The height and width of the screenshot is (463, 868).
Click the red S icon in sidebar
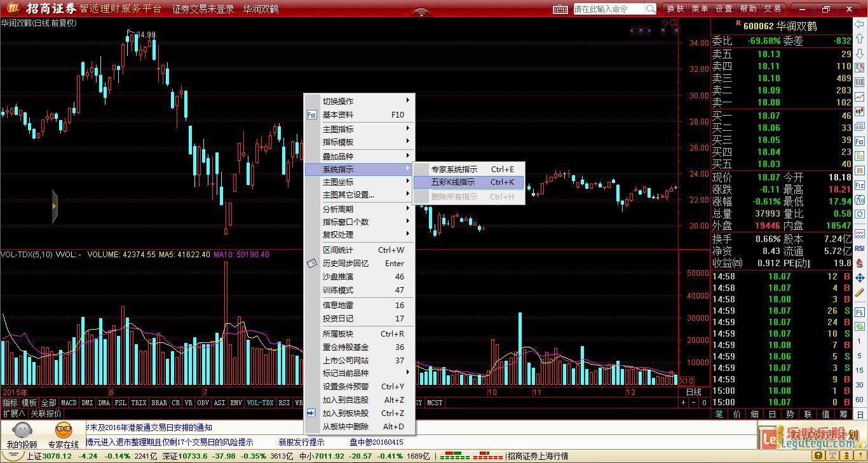[859, 263]
